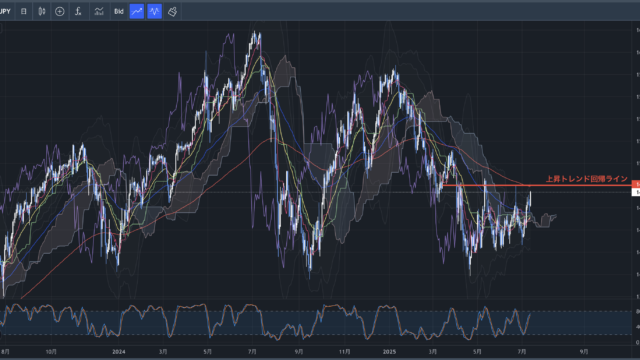Open the timeframe selector icon in the toolbar
Image resolution: width=640 pixels, height=360 pixels.
(x=24, y=11)
